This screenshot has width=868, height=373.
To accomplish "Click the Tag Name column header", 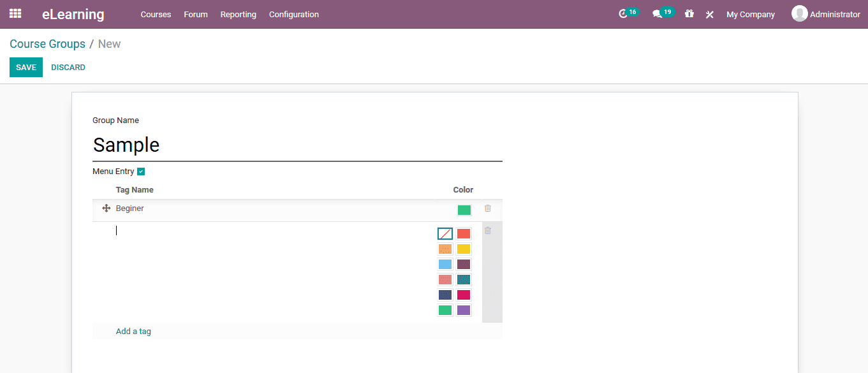I will click(135, 190).
